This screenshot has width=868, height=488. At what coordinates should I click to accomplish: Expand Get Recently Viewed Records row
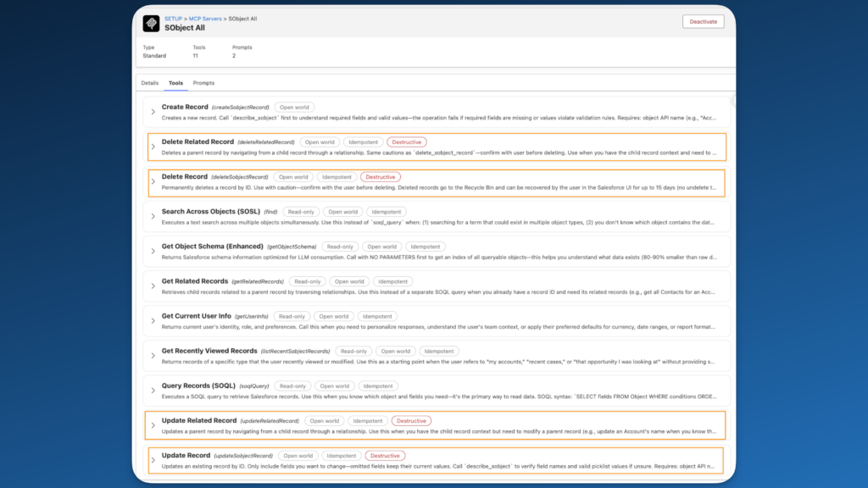[153, 356]
